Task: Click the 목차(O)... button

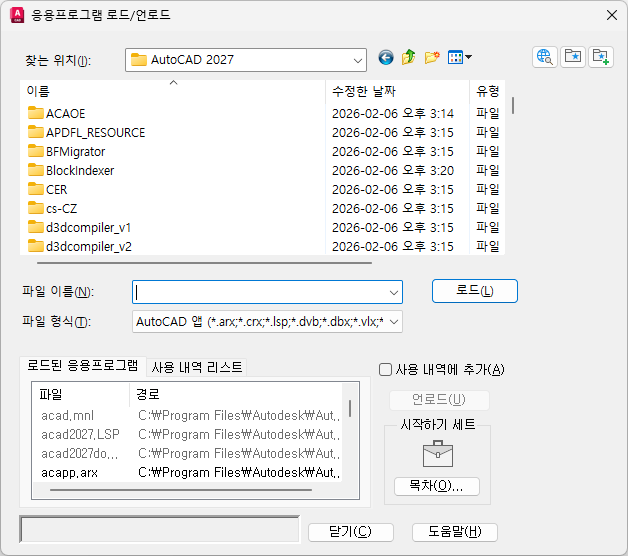Action: [x=437, y=486]
